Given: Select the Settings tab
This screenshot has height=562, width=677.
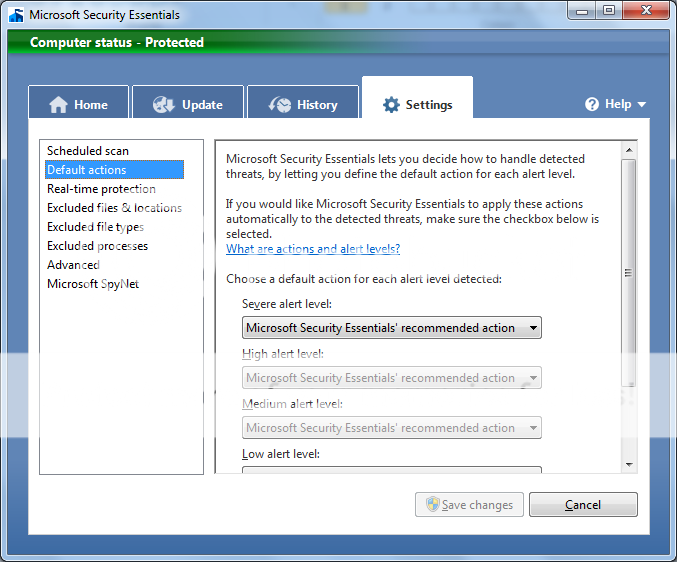Looking at the screenshot, I should [x=418, y=98].
